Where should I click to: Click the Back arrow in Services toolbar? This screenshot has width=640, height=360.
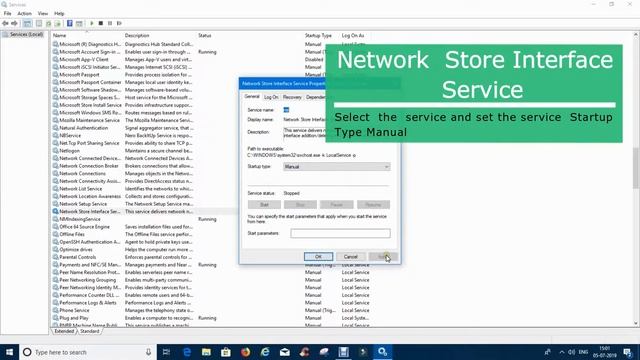[x=5, y=23]
